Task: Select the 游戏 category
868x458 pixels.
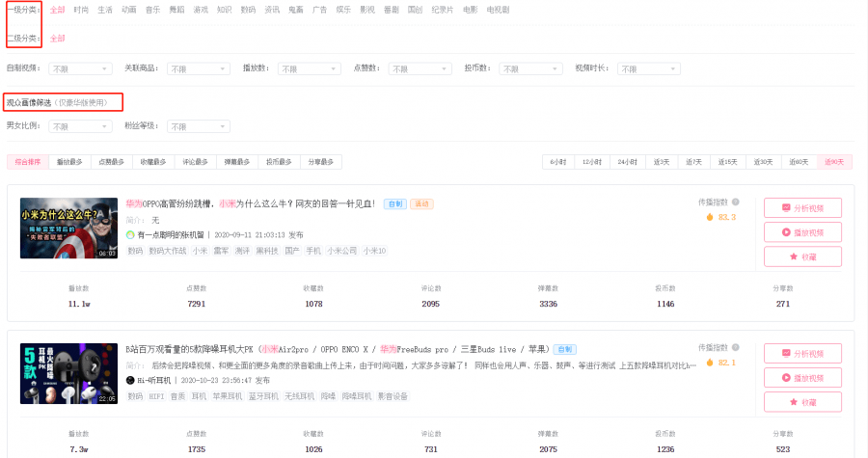Action: (201, 10)
